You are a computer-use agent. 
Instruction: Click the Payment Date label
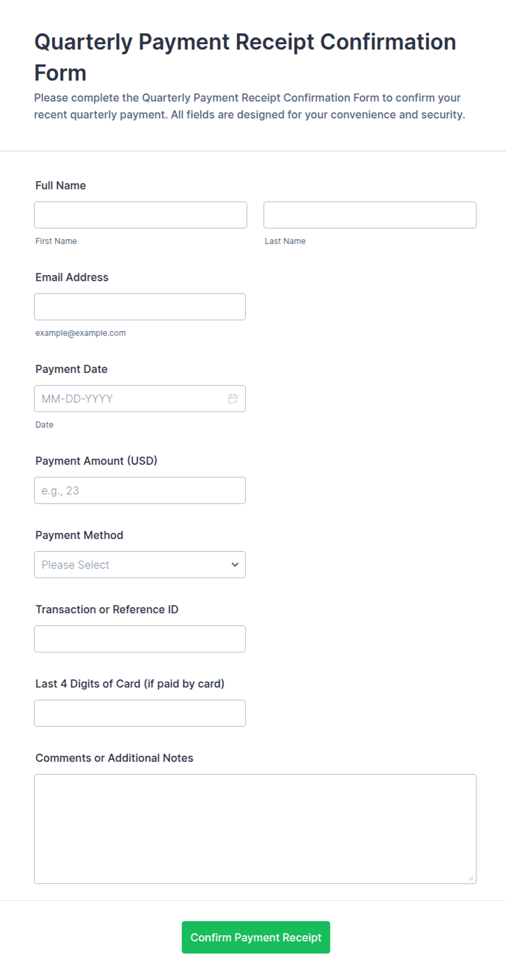pos(71,369)
